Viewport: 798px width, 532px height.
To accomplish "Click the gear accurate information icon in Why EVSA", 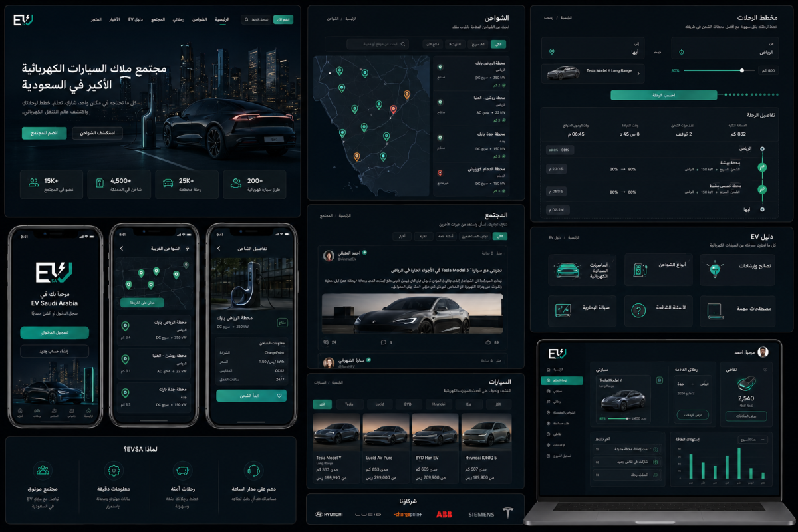I will coord(113,471).
